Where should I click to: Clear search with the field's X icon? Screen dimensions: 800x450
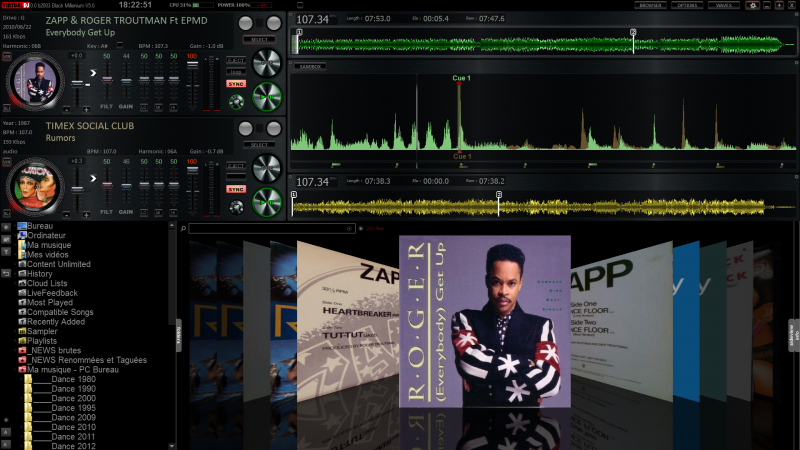pos(349,229)
